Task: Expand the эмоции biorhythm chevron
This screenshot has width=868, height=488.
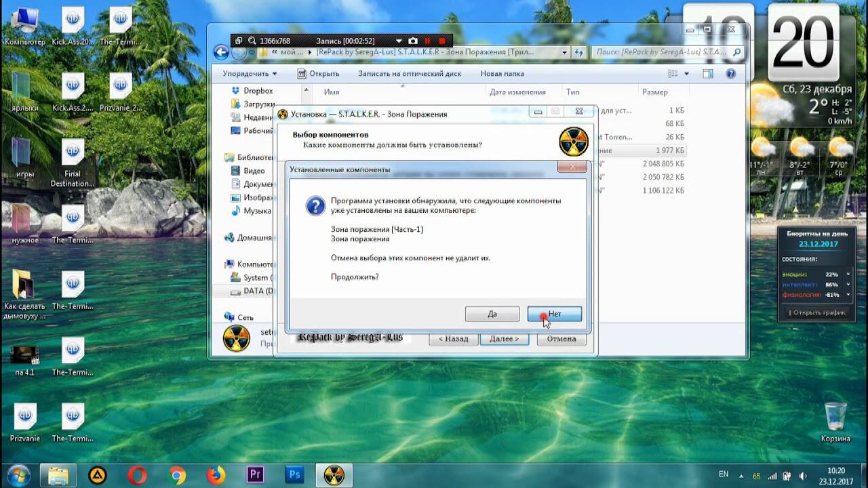Action: (848, 274)
